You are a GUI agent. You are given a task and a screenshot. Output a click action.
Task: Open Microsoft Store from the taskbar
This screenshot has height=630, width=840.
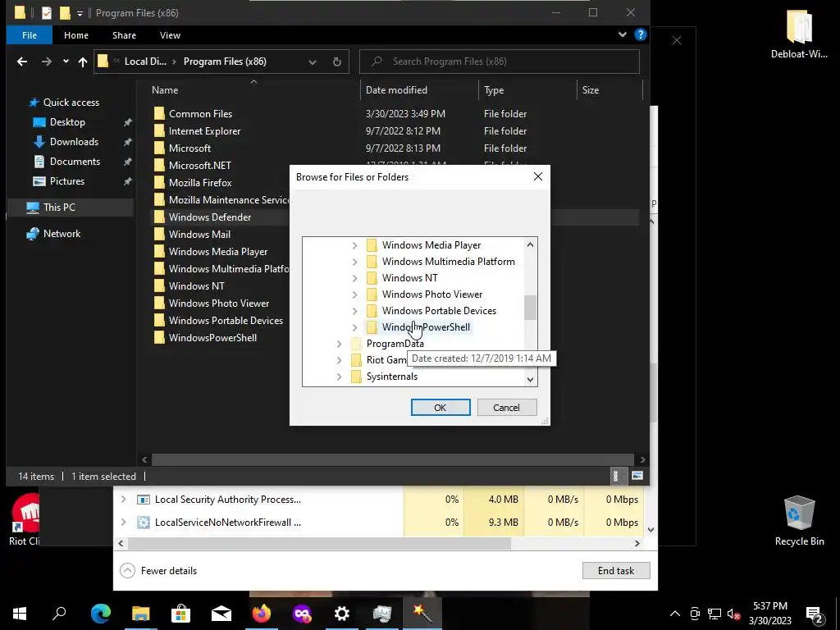tap(181, 614)
